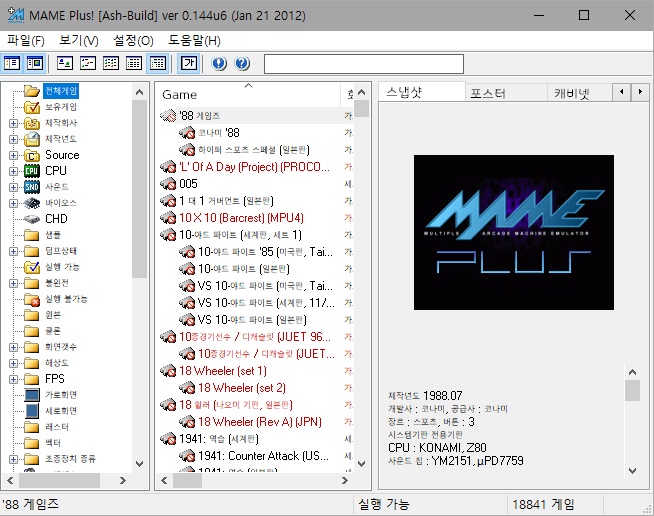Viewport: 654px width, 516px height.
Task: Select the 벡터 folder icon
Action: click(32, 443)
